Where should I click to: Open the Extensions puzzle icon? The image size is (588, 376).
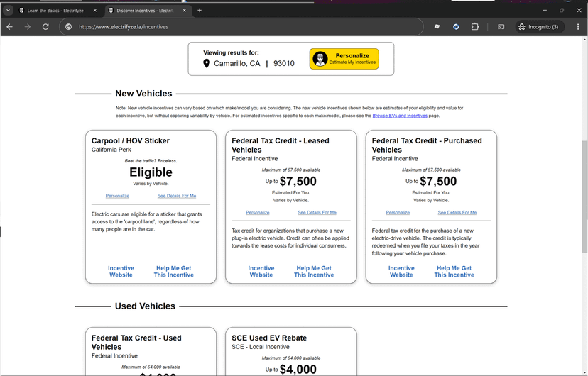click(x=475, y=27)
